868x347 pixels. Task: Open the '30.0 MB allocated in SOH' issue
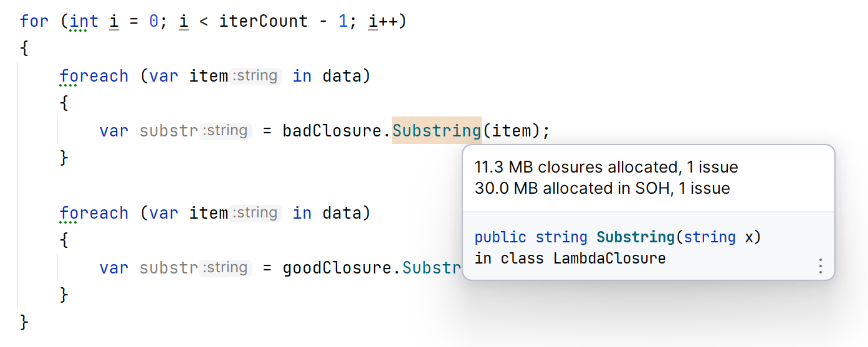pyautogui.click(x=602, y=188)
